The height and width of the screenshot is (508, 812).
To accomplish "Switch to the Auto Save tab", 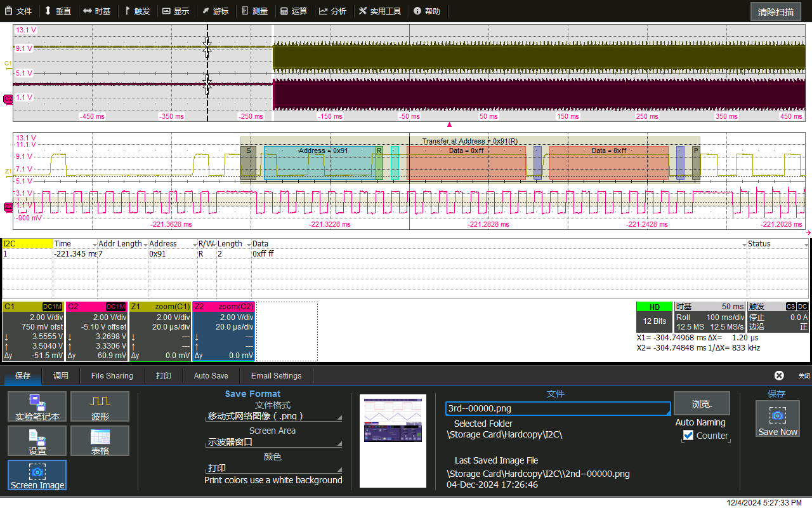I will (x=211, y=375).
